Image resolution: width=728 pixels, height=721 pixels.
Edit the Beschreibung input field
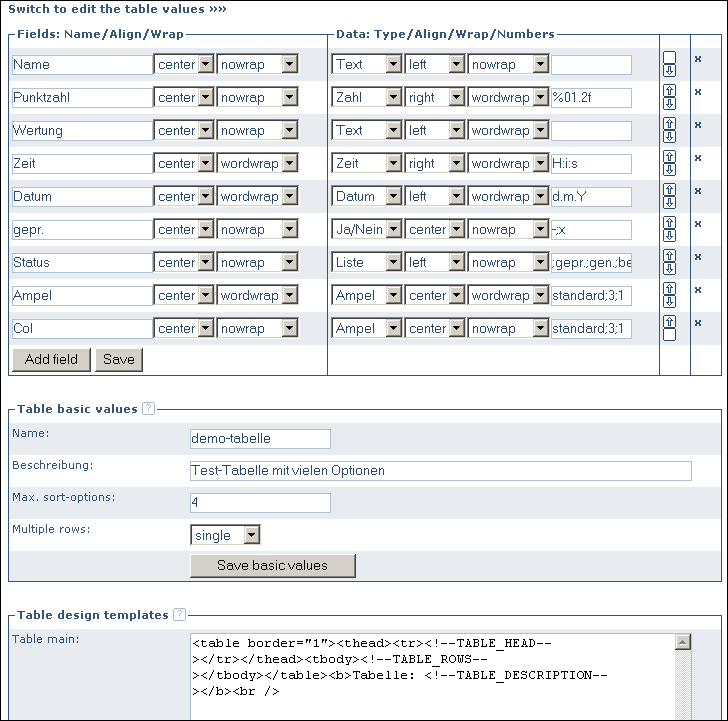[x=441, y=471]
